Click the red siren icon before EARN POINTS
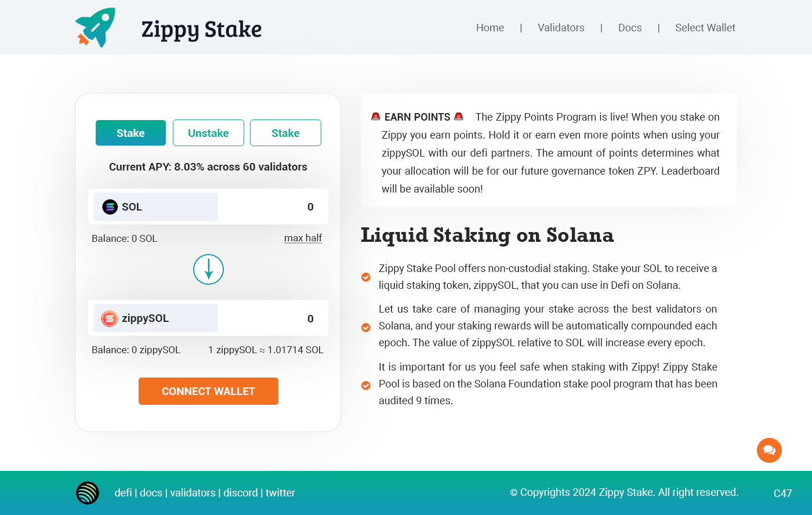 376,117
